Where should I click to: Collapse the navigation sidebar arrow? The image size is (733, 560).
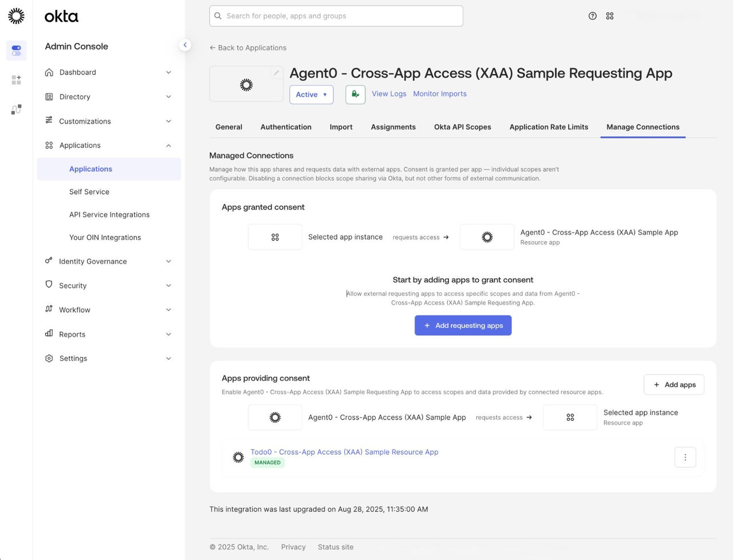184,44
